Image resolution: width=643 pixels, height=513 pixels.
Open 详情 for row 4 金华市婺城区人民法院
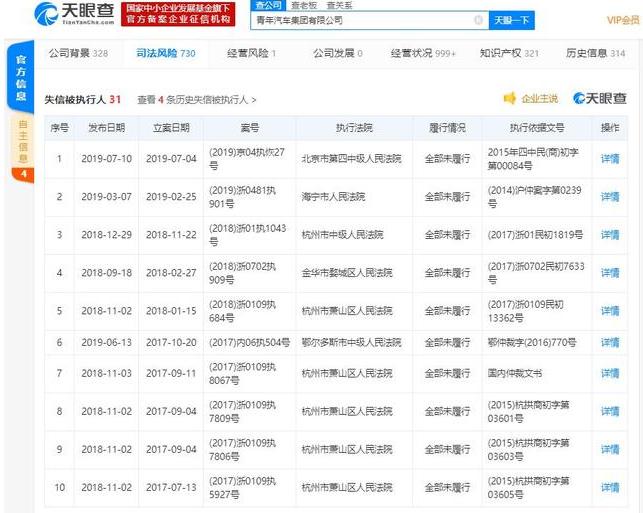(610, 273)
